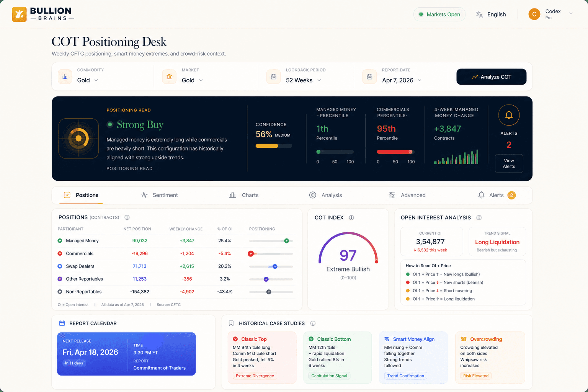Switch to the Charts tab
Image resolution: width=588 pixels, height=392 pixels.
coord(244,195)
